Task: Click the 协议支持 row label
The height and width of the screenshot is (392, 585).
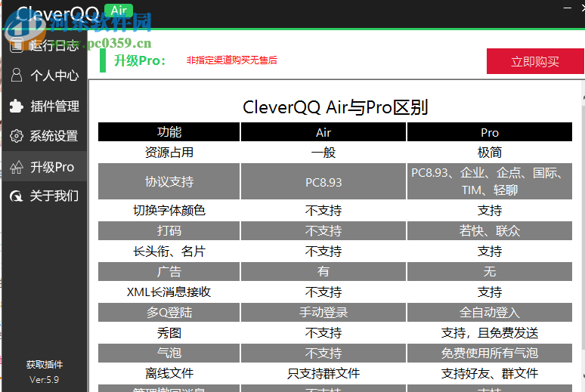Action: [169, 181]
